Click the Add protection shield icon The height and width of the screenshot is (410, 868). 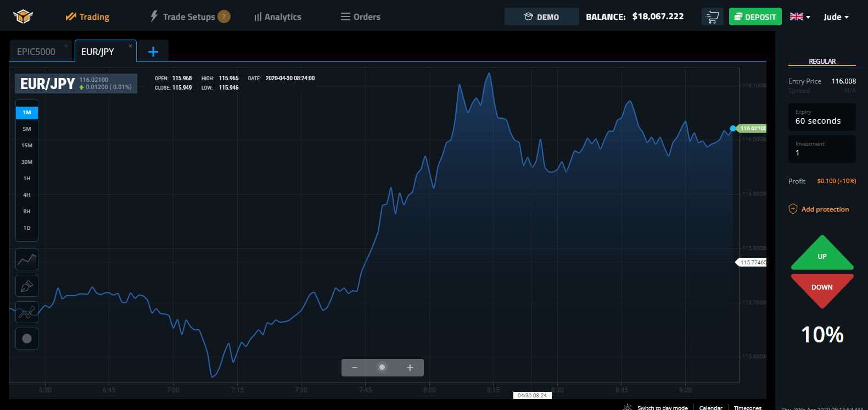pyautogui.click(x=793, y=209)
